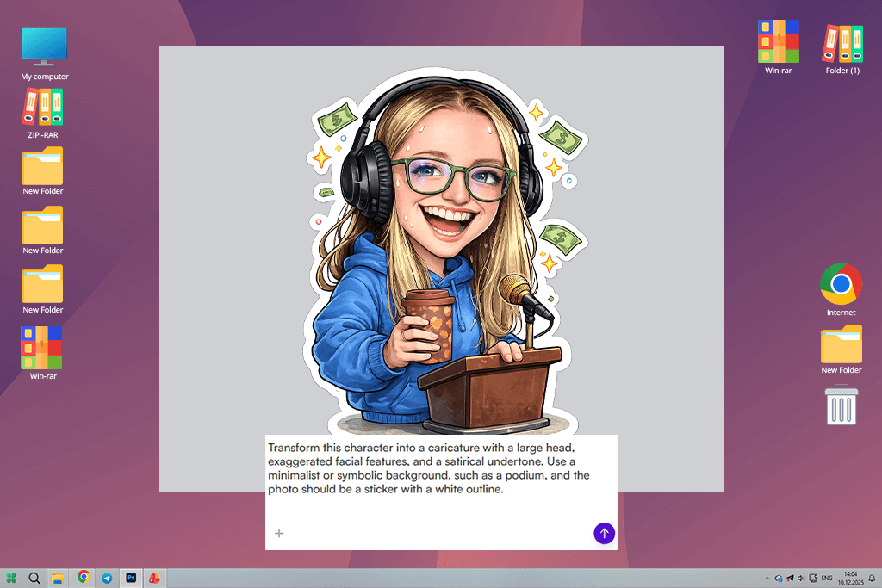Screen dimensions: 882x588
Task: Open the notification bell in the tray
Action: tap(872, 578)
